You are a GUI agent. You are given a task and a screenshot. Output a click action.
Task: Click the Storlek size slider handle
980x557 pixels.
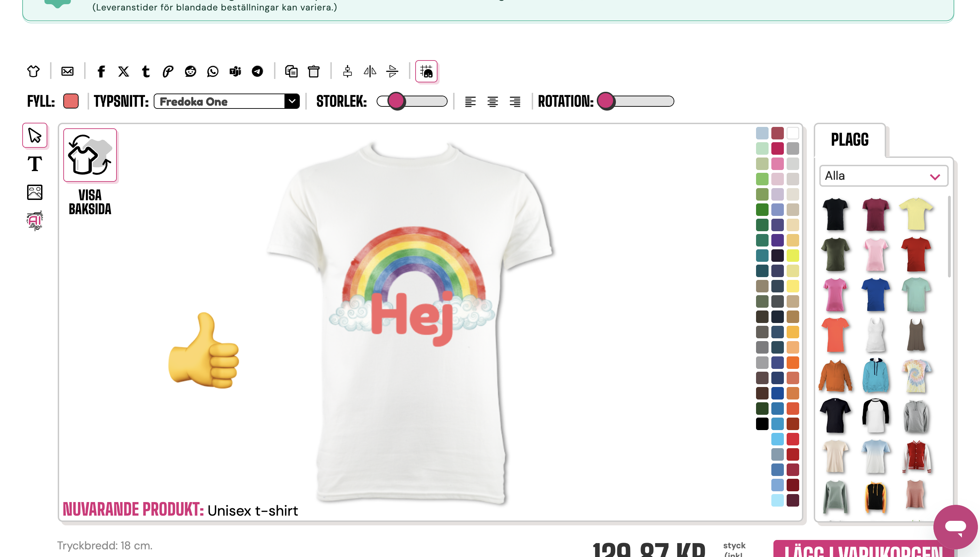pyautogui.click(x=396, y=102)
